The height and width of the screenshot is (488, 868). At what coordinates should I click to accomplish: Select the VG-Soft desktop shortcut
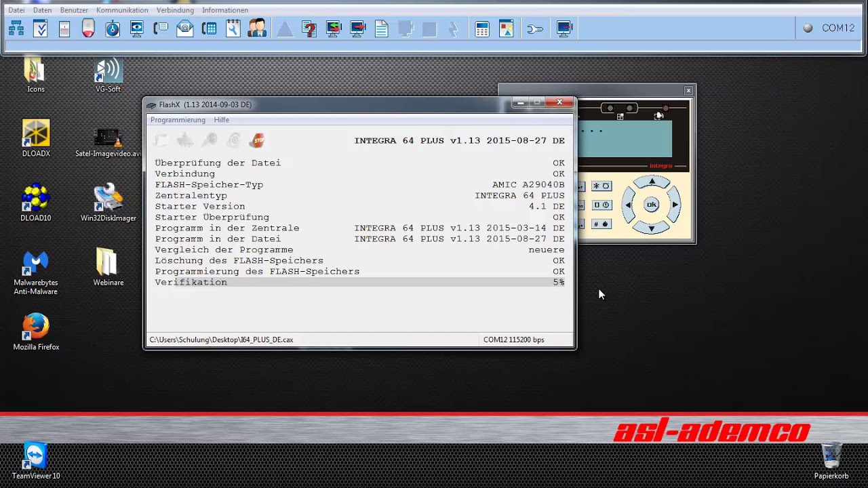click(108, 76)
